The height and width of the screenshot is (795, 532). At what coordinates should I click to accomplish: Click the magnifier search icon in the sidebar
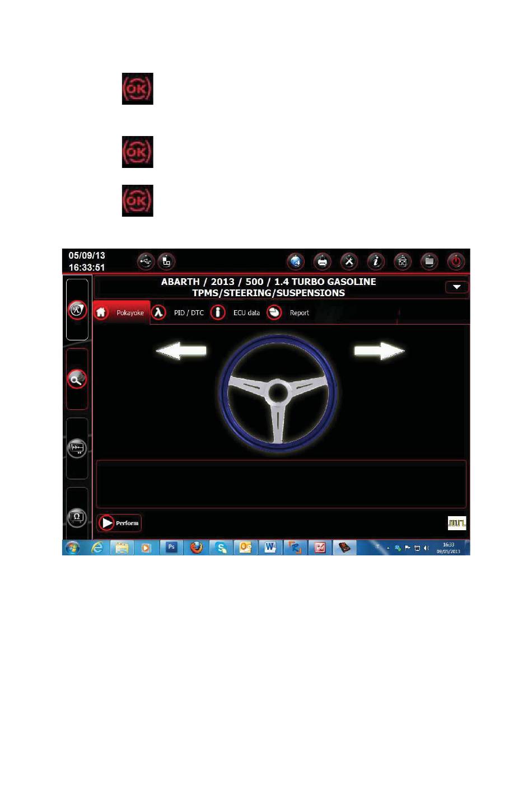click(77, 379)
